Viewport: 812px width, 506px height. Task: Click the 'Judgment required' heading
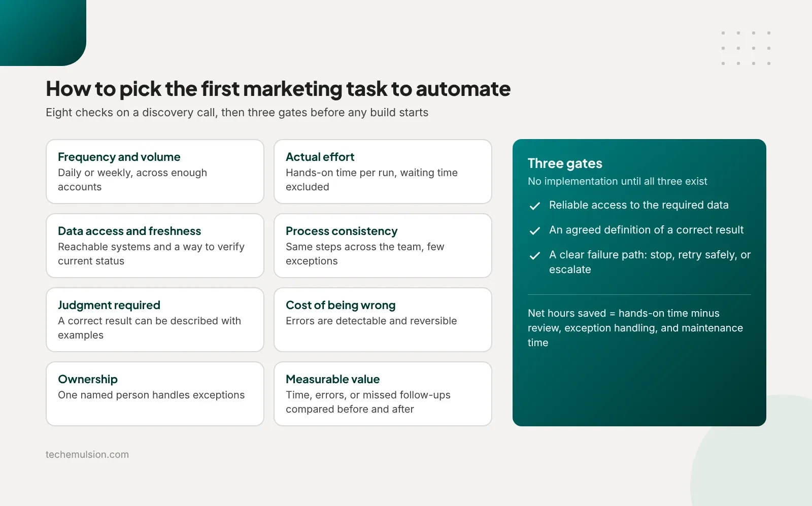[109, 305]
